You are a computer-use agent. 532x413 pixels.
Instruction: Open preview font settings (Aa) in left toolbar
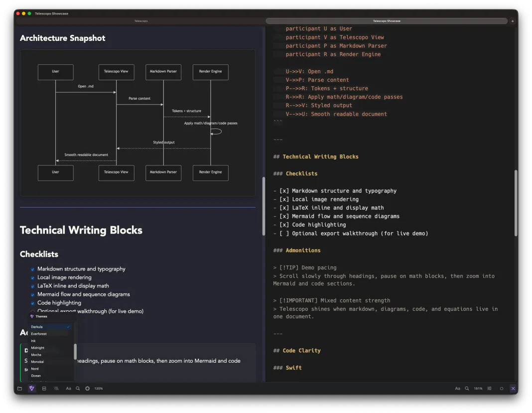(69, 388)
